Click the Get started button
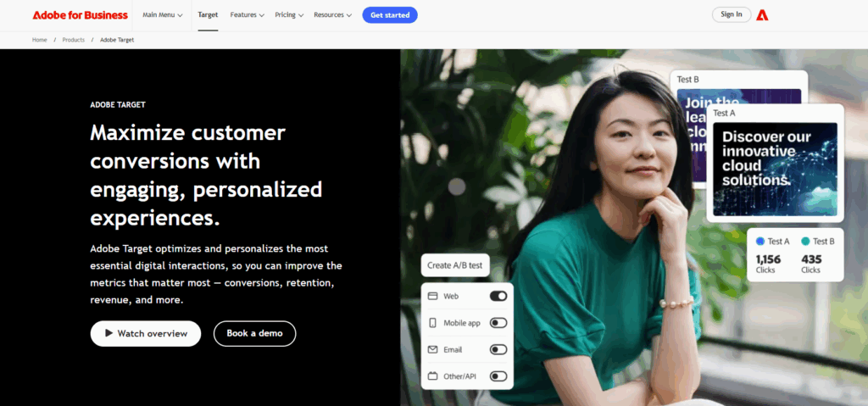 (390, 15)
